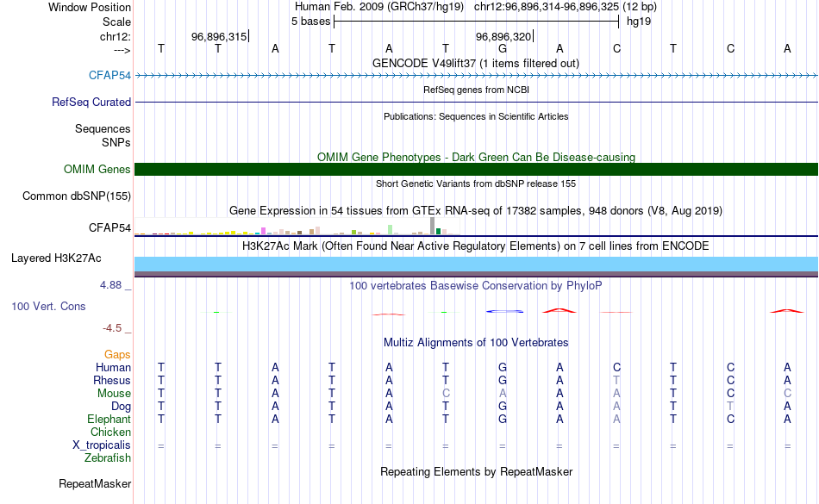Select the X_tropicalis species label
The image size is (819, 504).
102,445
